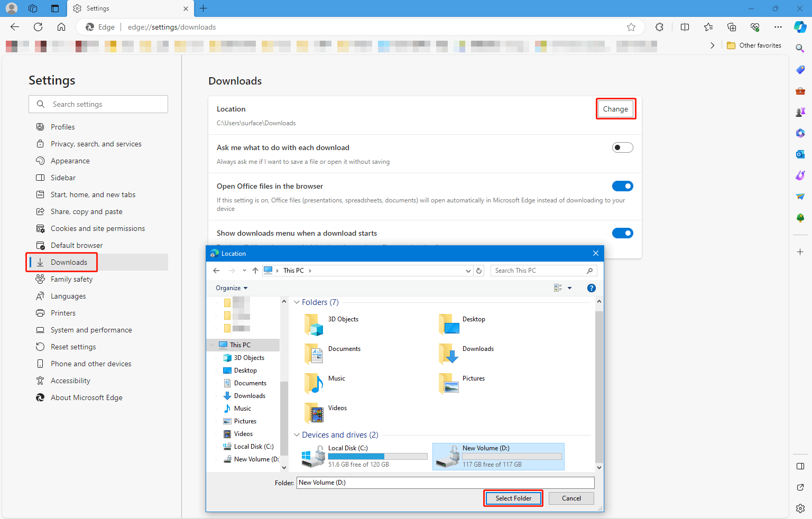This screenshot has height=519, width=812.
Task: Toggle Show downloads menu when download starts
Action: [x=622, y=233]
